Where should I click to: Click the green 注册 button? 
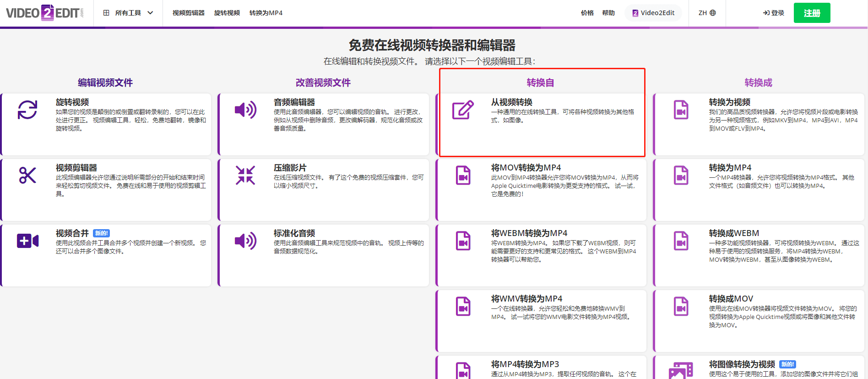(x=812, y=13)
